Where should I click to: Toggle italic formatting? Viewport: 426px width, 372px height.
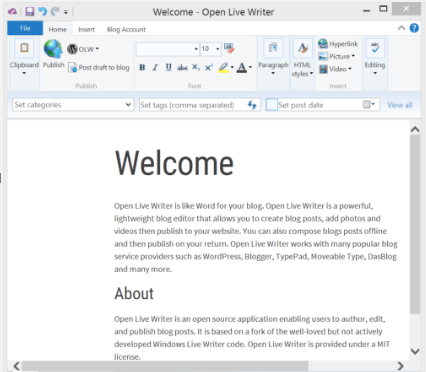[155, 67]
